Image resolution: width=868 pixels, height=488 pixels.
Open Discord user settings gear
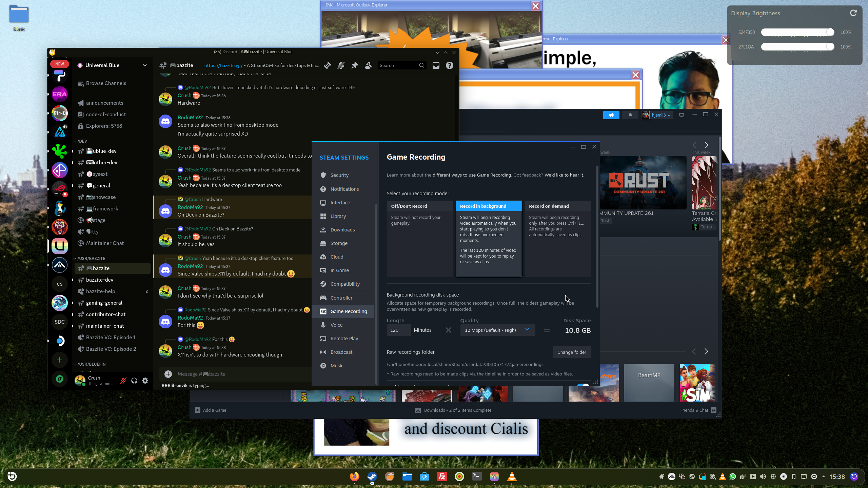click(145, 381)
